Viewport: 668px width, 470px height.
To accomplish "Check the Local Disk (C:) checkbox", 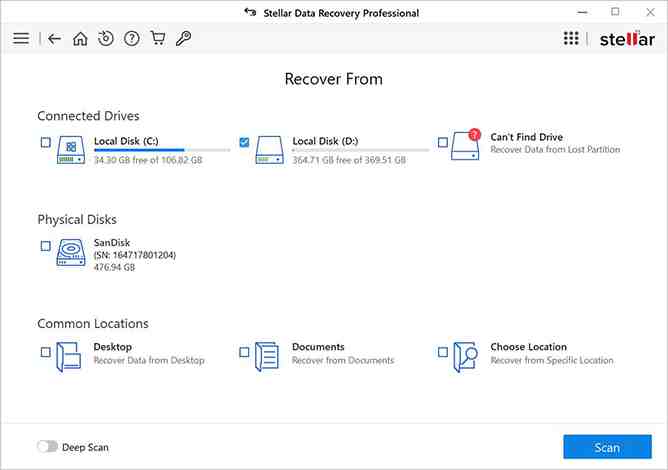I will click(45, 143).
